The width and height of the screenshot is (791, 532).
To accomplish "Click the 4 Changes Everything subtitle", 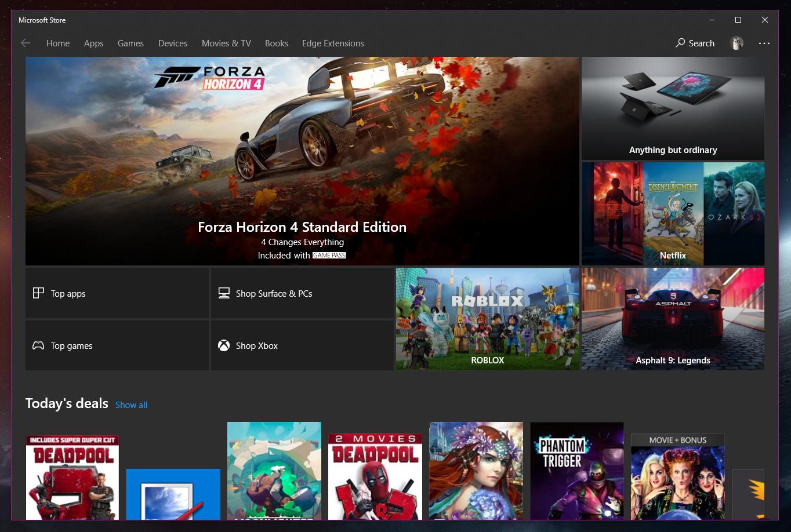I will (302, 242).
